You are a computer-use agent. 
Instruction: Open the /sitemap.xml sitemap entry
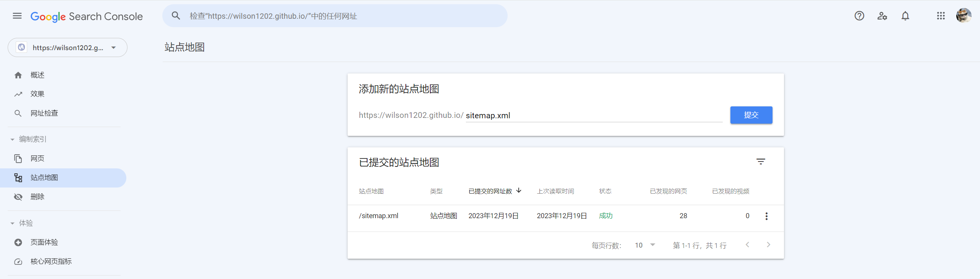tap(379, 216)
